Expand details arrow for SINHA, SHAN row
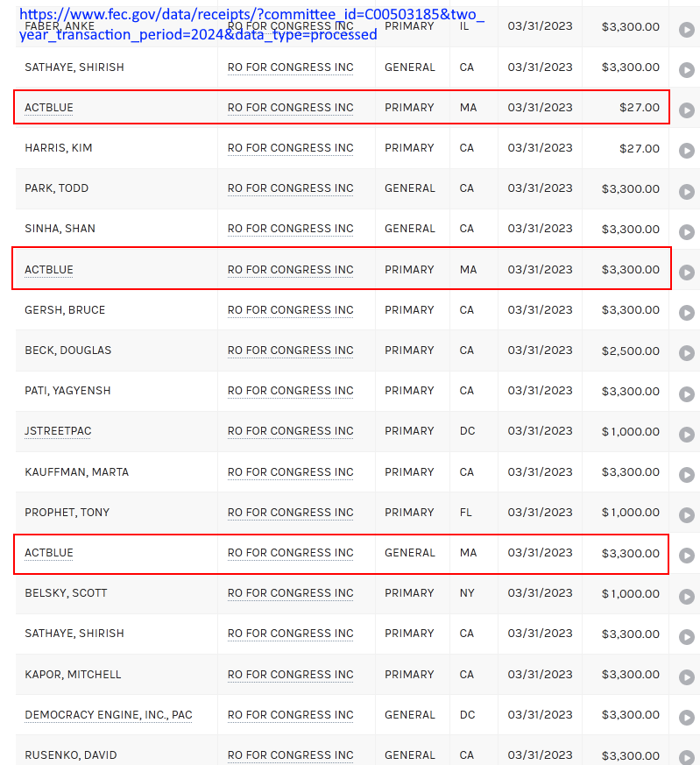 tap(686, 232)
